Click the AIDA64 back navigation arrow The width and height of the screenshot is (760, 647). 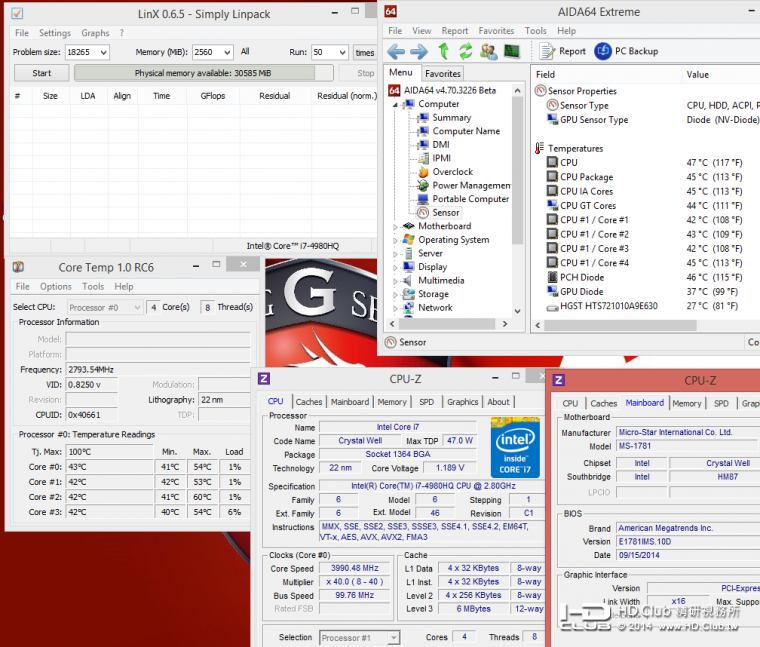[x=396, y=51]
